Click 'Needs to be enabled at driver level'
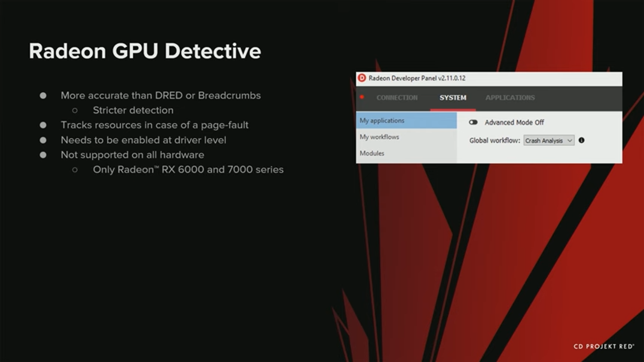644x362 pixels. pyautogui.click(x=143, y=140)
